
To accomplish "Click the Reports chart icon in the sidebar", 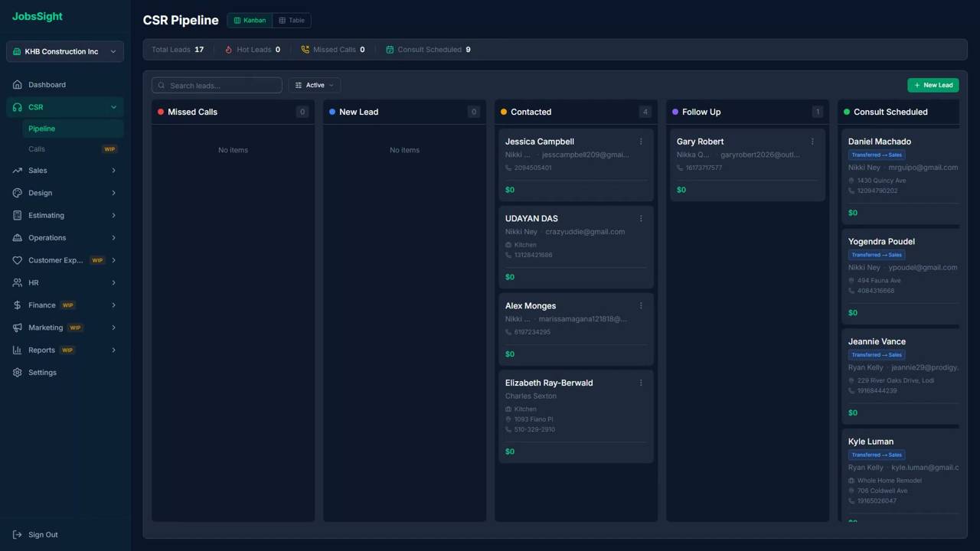I will 17,350.
